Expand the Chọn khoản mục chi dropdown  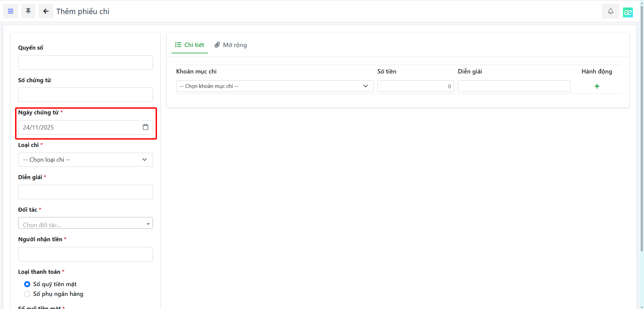click(274, 86)
